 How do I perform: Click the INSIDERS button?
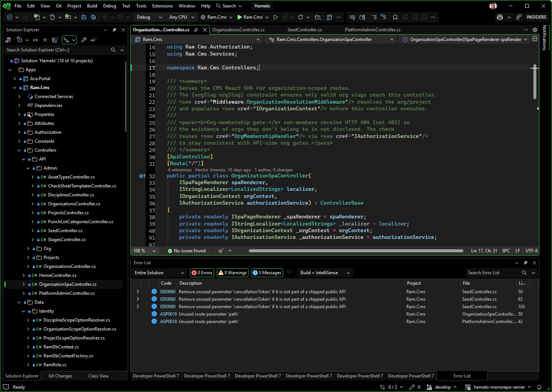click(x=536, y=17)
